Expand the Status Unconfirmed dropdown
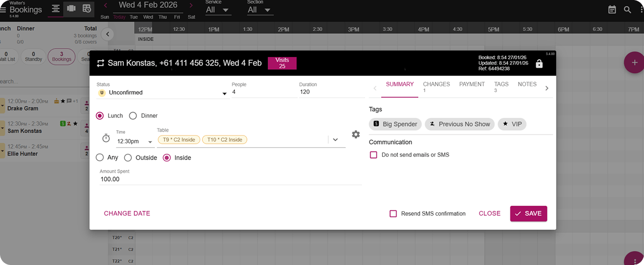644x265 pixels. pyautogui.click(x=224, y=94)
